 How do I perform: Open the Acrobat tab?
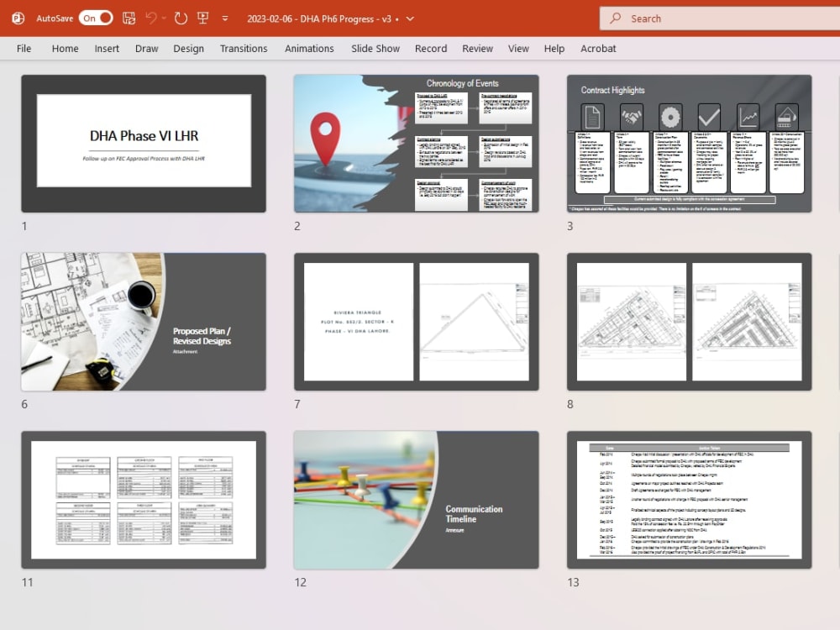click(x=598, y=48)
